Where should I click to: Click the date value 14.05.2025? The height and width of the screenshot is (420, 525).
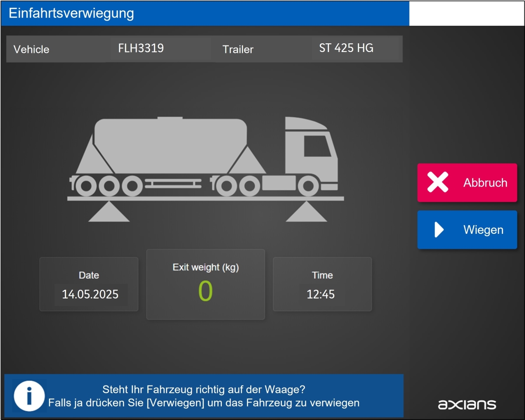(90, 295)
